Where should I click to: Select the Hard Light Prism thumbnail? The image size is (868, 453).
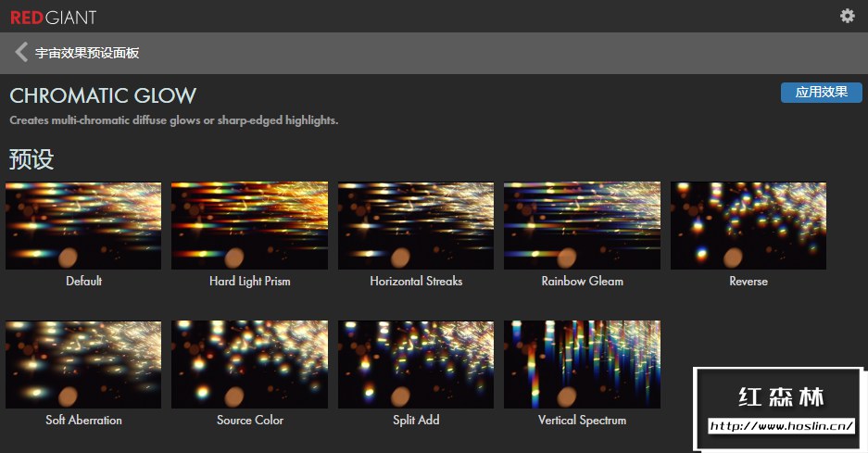click(x=250, y=225)
